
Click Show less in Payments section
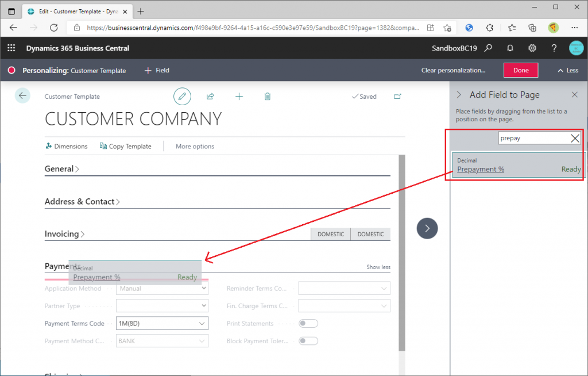(378, 267)
